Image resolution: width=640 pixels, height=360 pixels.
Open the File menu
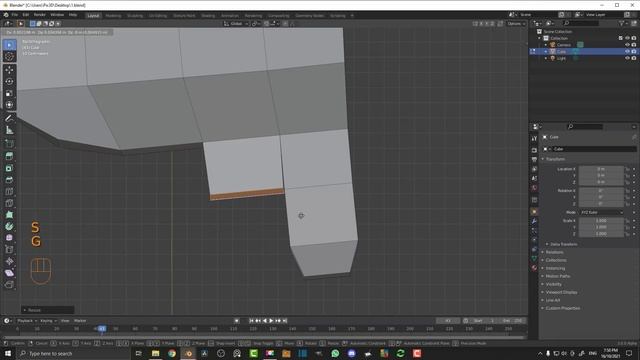pyautogui.click(x=15, y=15)
